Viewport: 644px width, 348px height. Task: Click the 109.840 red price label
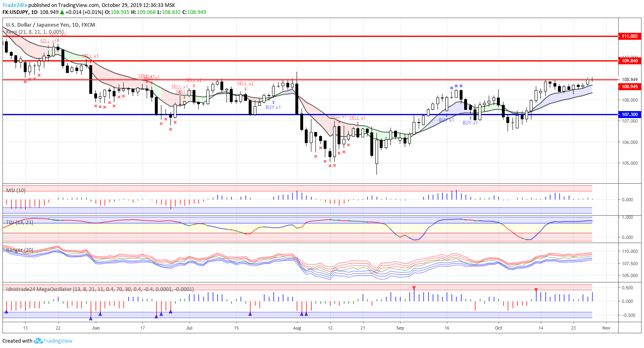(630, 61)
